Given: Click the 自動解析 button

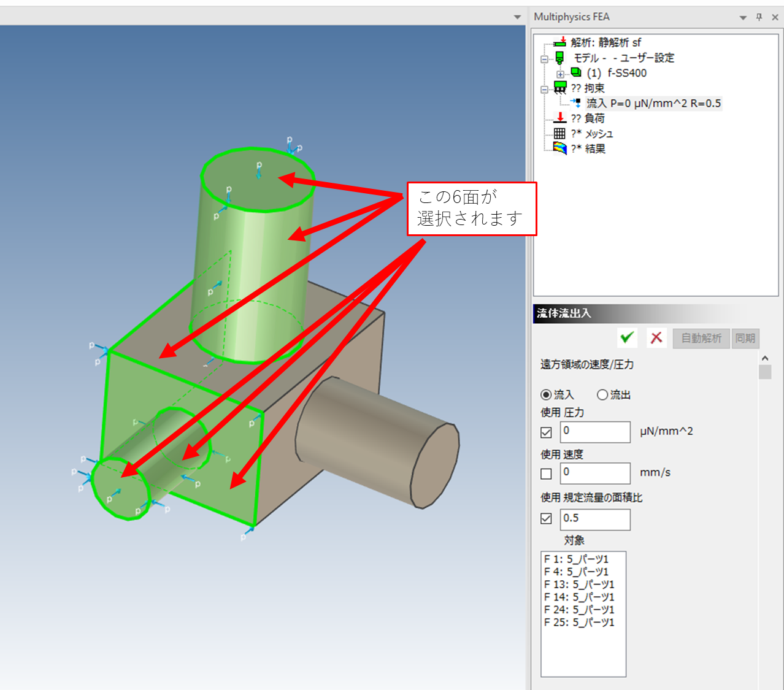Looking at the screenshot, I should pos(701,338).
